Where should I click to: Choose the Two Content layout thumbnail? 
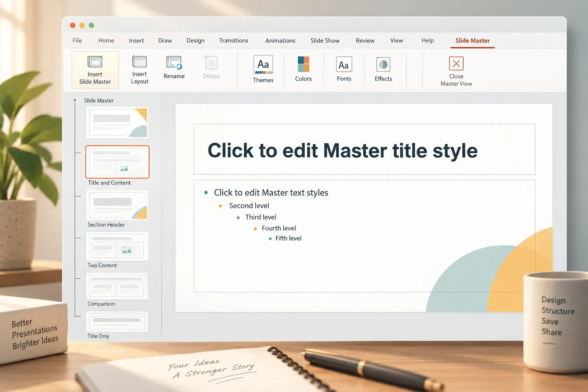pyautogui.click(x=117, y=247)
